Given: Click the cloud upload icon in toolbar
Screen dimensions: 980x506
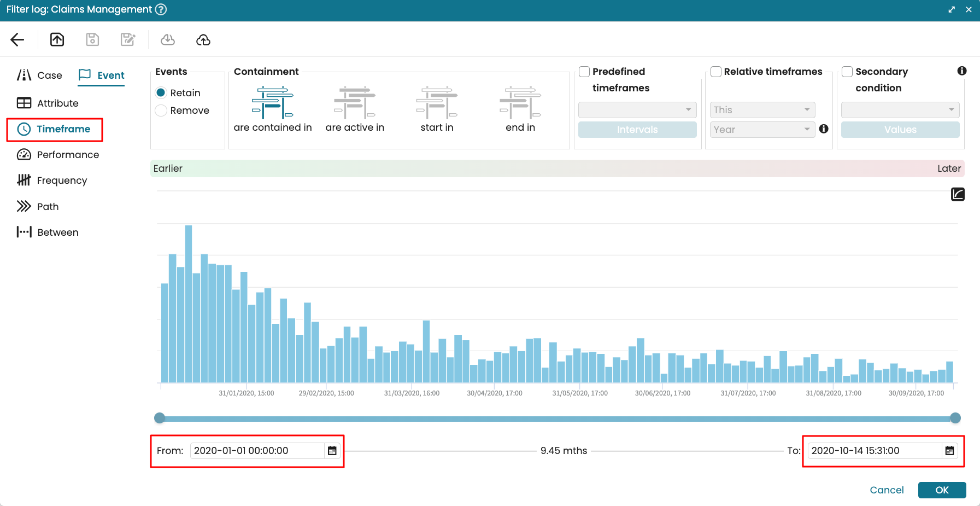Looking at the screenshot, I should [x=203, y=39].
